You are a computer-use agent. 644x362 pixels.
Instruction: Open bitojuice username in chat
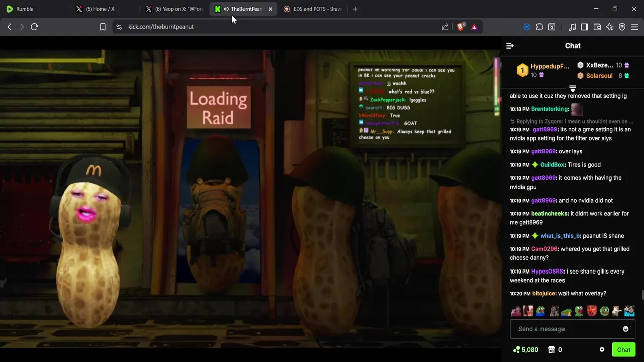544,294
